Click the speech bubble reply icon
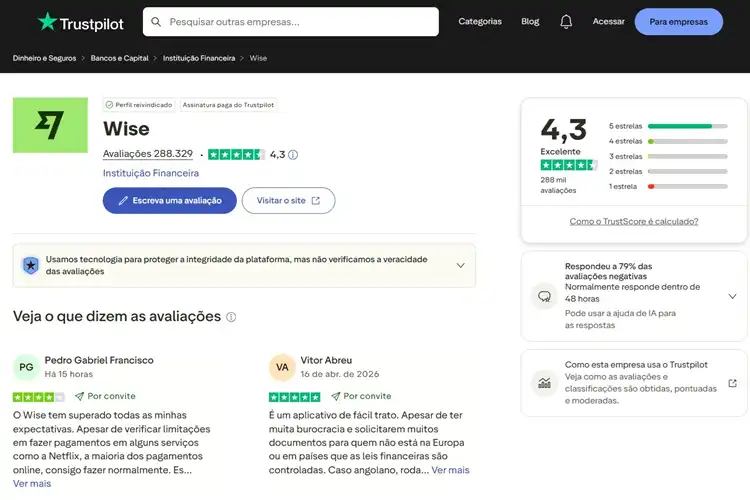Screen dimensions: 750x500 (x=544, y=297)
